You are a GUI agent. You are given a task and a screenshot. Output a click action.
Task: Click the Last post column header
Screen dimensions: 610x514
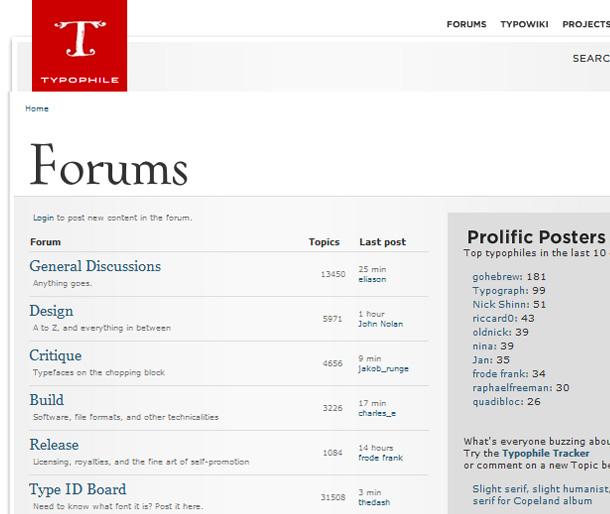(382, 242)
